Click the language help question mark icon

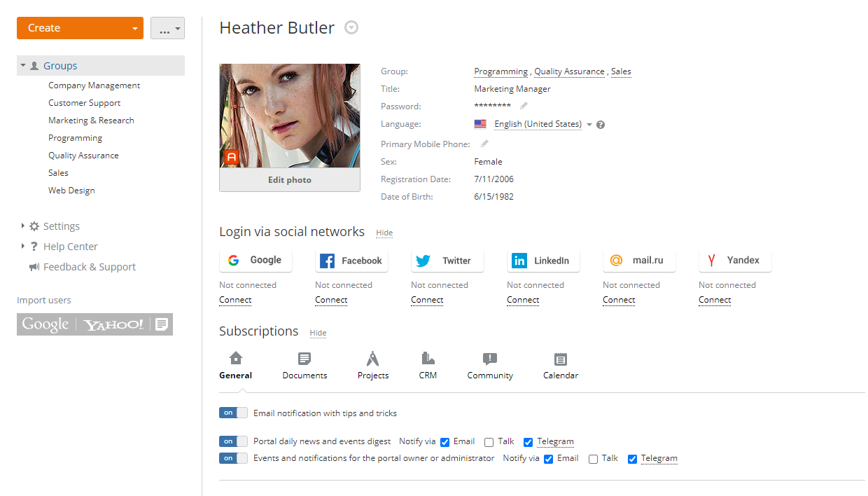pos(601,125)
